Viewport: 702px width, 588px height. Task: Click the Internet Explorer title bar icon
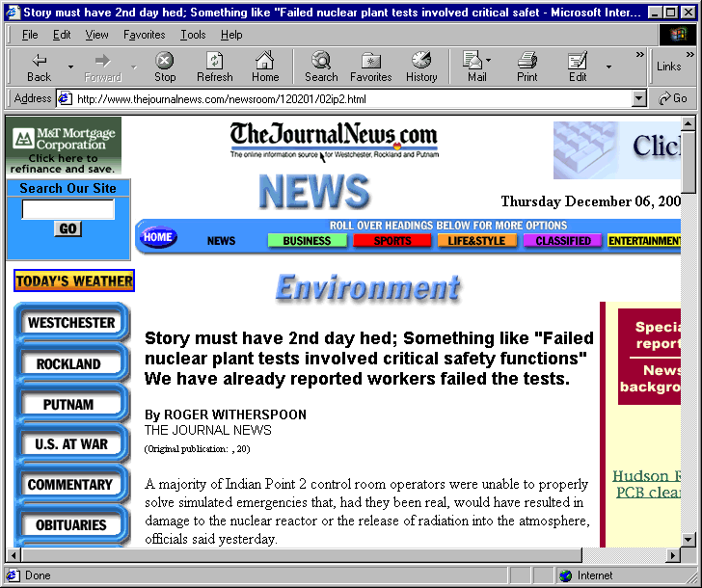coord(13,13)
